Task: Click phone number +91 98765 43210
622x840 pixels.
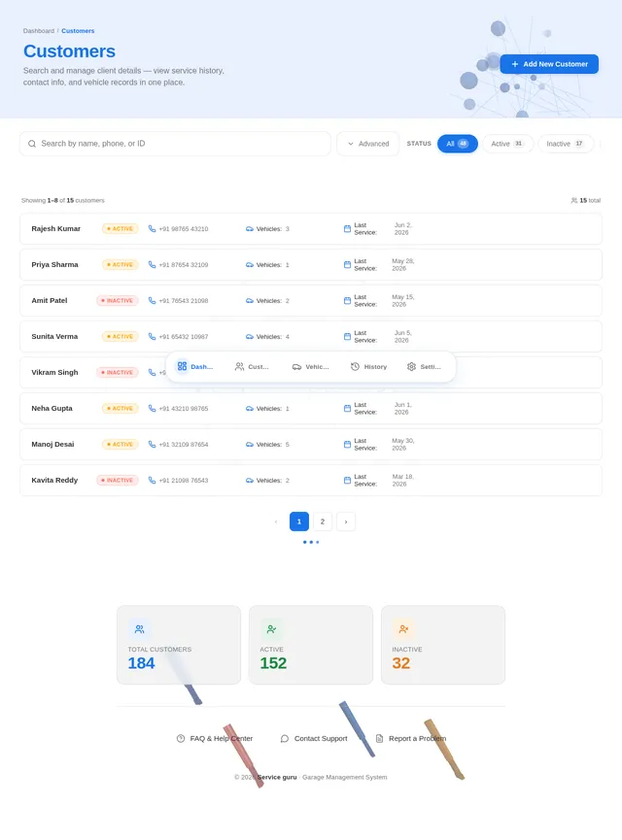Action: 184,229
